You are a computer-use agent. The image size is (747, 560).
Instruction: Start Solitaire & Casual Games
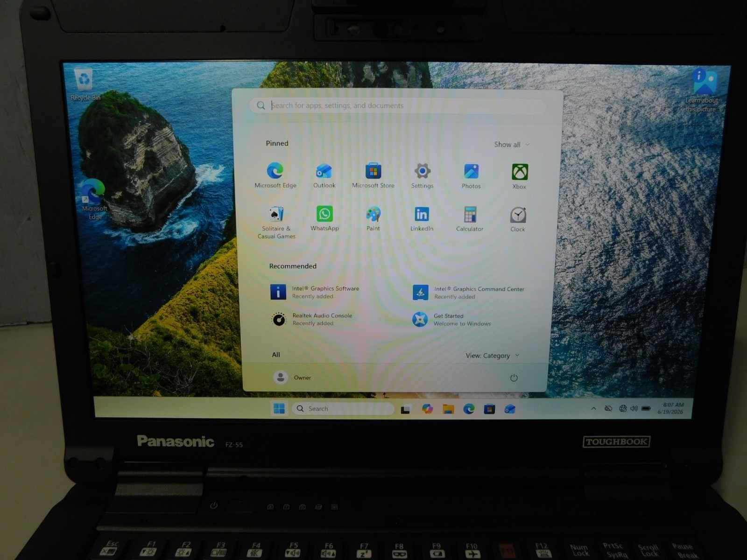(x=276, y=222)
